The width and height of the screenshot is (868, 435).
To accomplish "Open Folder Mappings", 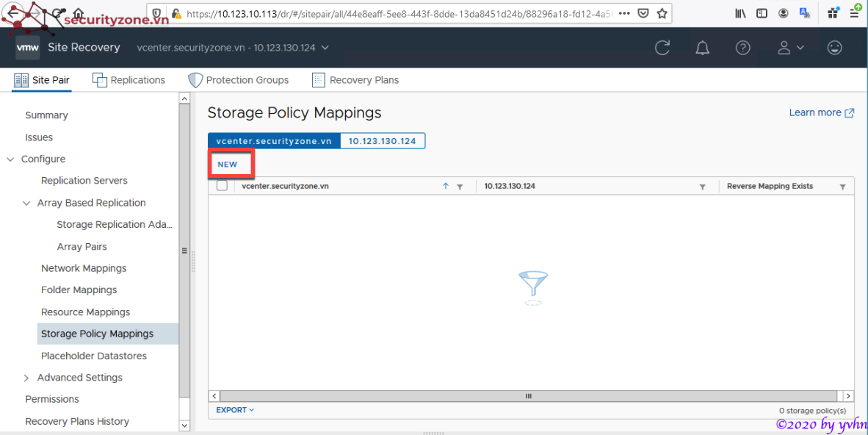I will point(79,290).
